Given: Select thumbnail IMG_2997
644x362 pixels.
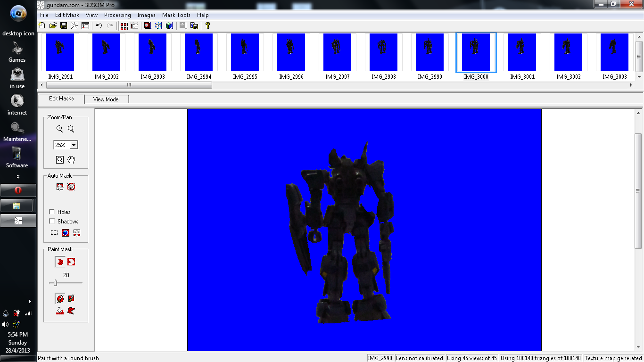Looking at the screenshot, I should (338, 56).
